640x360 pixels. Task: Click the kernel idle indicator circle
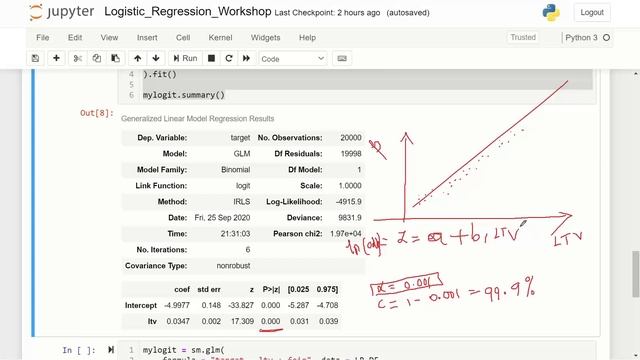[607, 38]
